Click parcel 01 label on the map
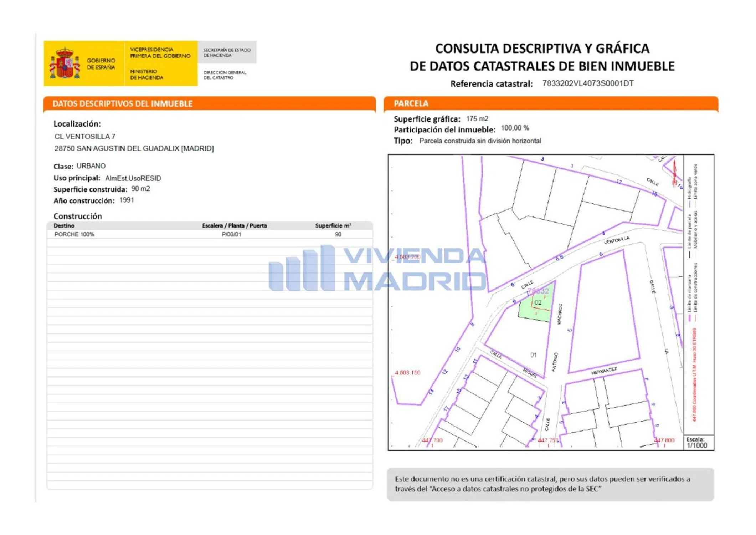The height and width of the screenshot is (535, 756). point(533,355)
